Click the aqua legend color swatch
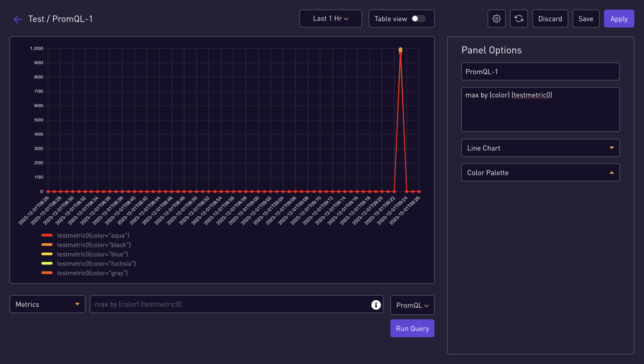Screen dimensions: 644x364 [x=47, y=235]
